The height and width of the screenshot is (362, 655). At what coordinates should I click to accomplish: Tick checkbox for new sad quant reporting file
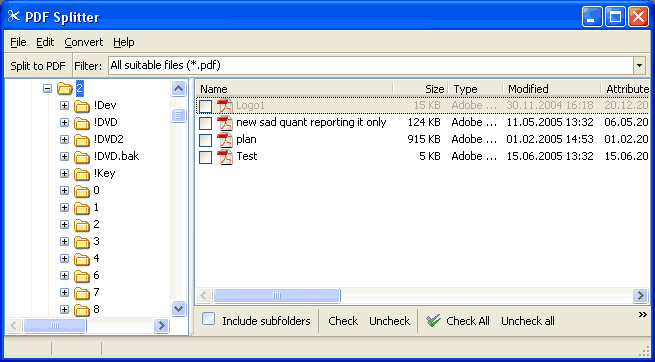206,123
